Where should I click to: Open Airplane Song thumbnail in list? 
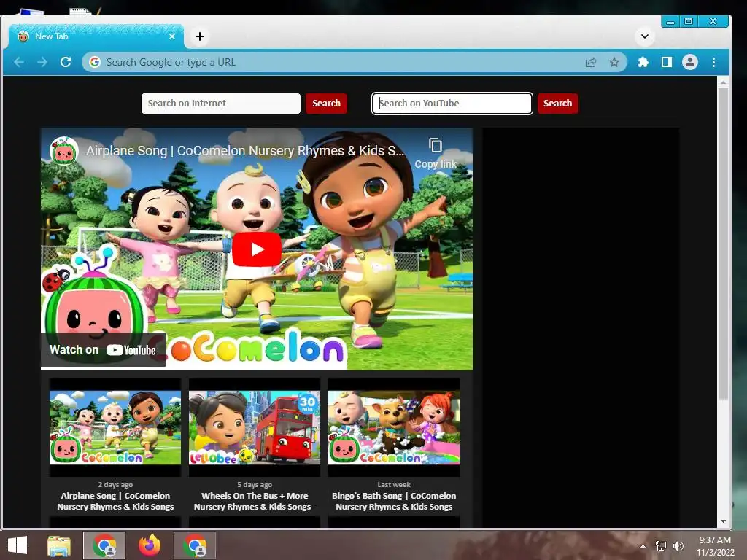115,427
